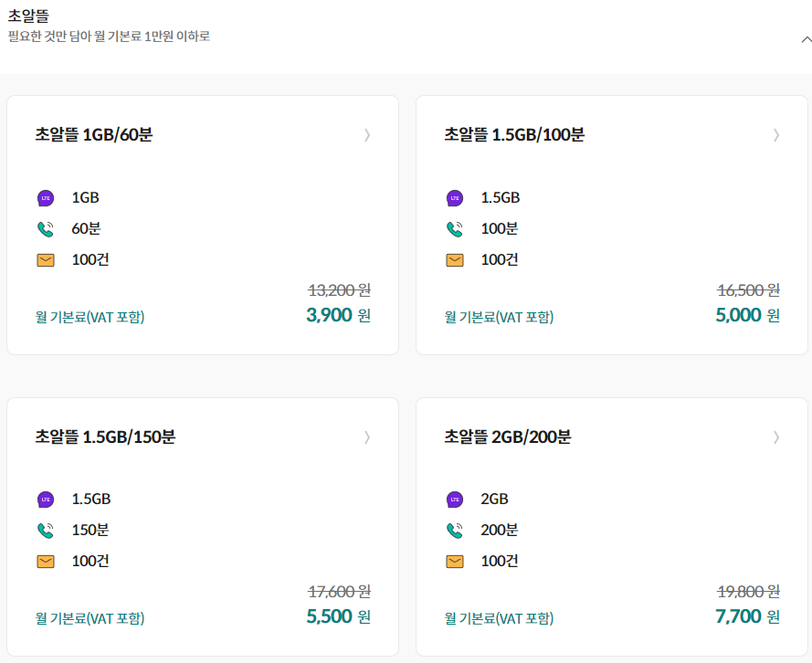Click the struck-through 19,800 원 price
812x663 pixels.
pyautogui.click(x=748, y=592)
